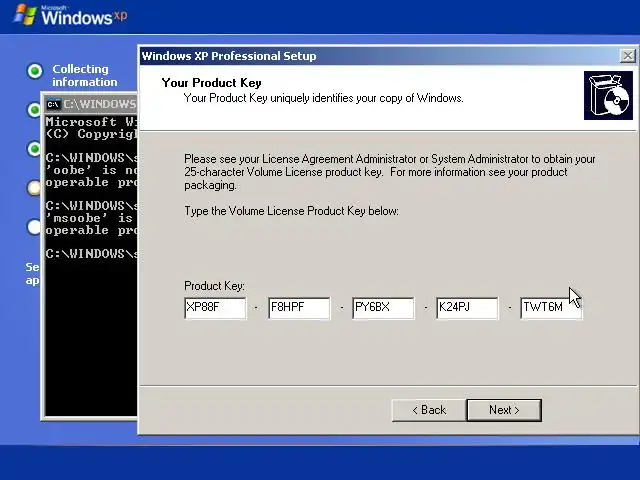Viewport: 640px width, 480px height.
Task: Focus the third product key field PY6BX
Action: coord(383,308)
